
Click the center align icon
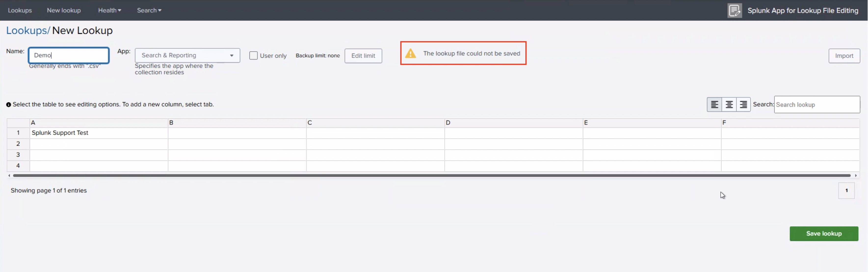(x=729, y=105)
